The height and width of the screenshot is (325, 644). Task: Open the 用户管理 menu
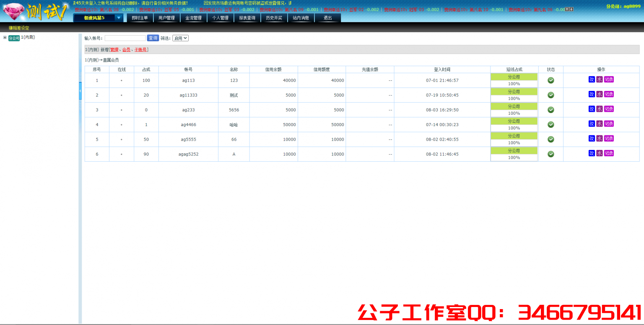pyautogui.click(x=166, y=18)
